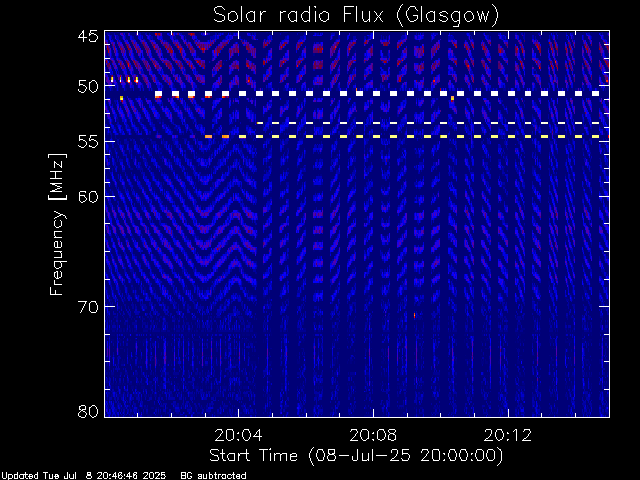The image size is (640, 480).
Task: Click the 20:04 time tick label
Action: pos(238,435)
